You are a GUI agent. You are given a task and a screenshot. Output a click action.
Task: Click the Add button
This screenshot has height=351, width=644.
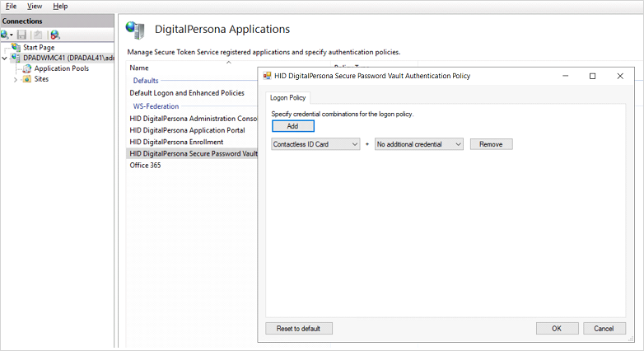(x=293, y=126)
